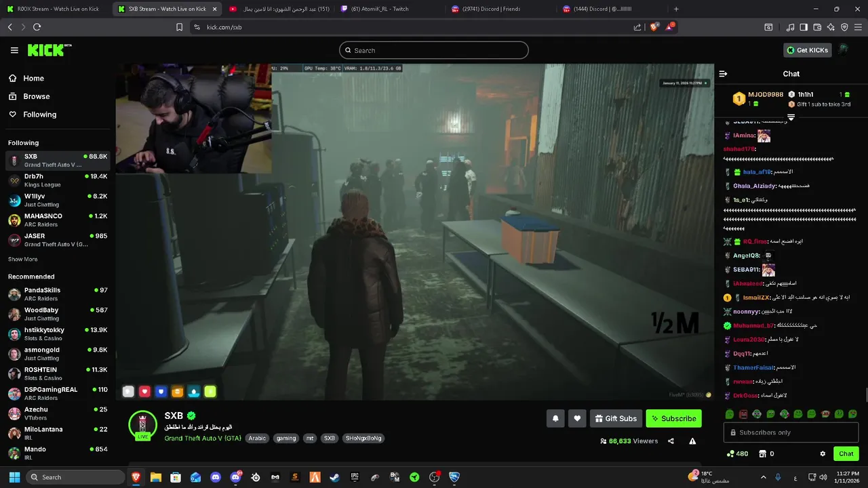Bookmark this page
This screenshot has width=868, height=488.
[x=179, y=27]
